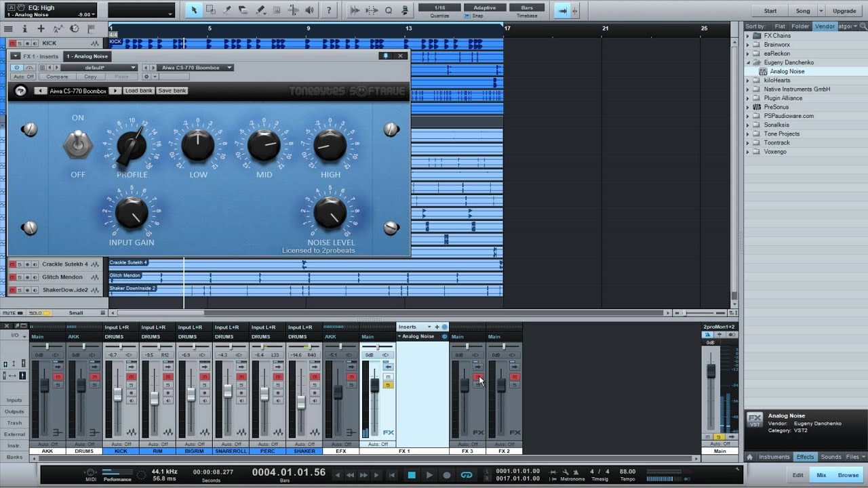Pick the Eraser tool
The image size is (868, 488).
click(243, 10)
